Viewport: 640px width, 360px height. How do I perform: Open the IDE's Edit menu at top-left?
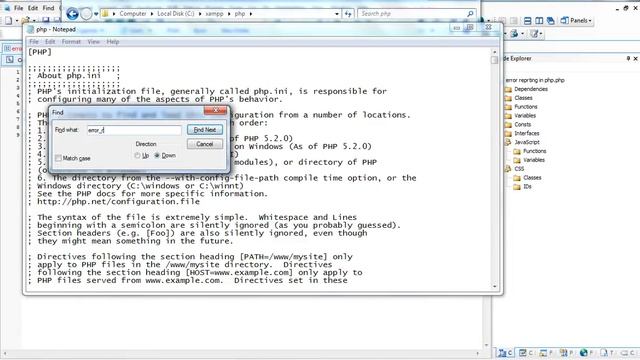point(33,8)
